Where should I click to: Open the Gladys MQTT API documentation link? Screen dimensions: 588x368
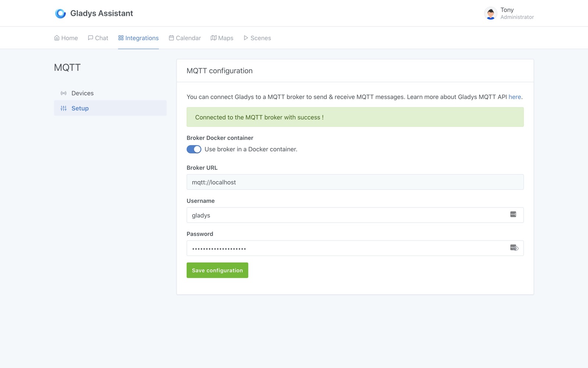pos(514,97)
